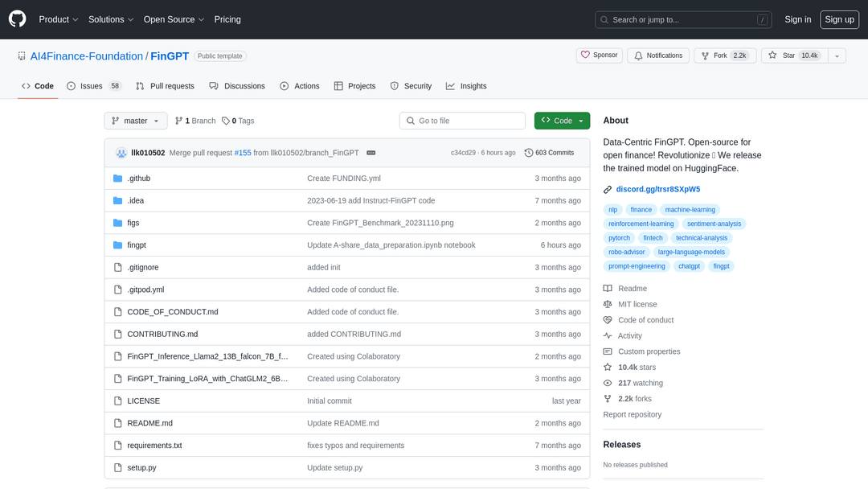Star the FinGPT repository
The width and height of the screenshot is (868, 489).
pos(792,55)
